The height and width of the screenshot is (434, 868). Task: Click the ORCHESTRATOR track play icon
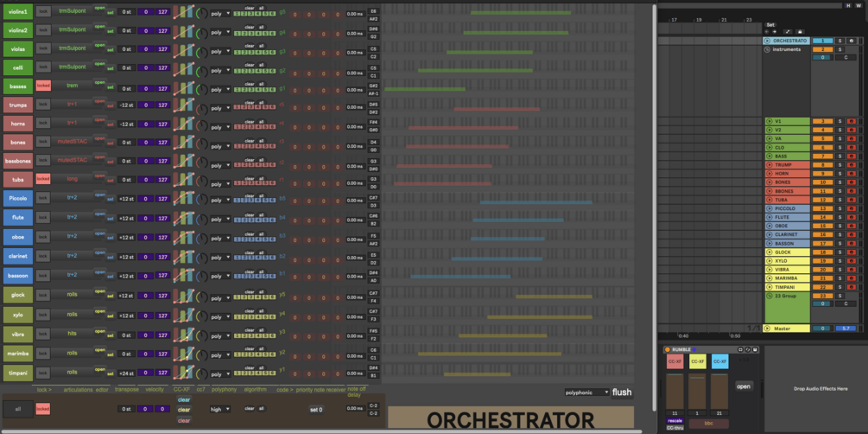click(767, 41)
